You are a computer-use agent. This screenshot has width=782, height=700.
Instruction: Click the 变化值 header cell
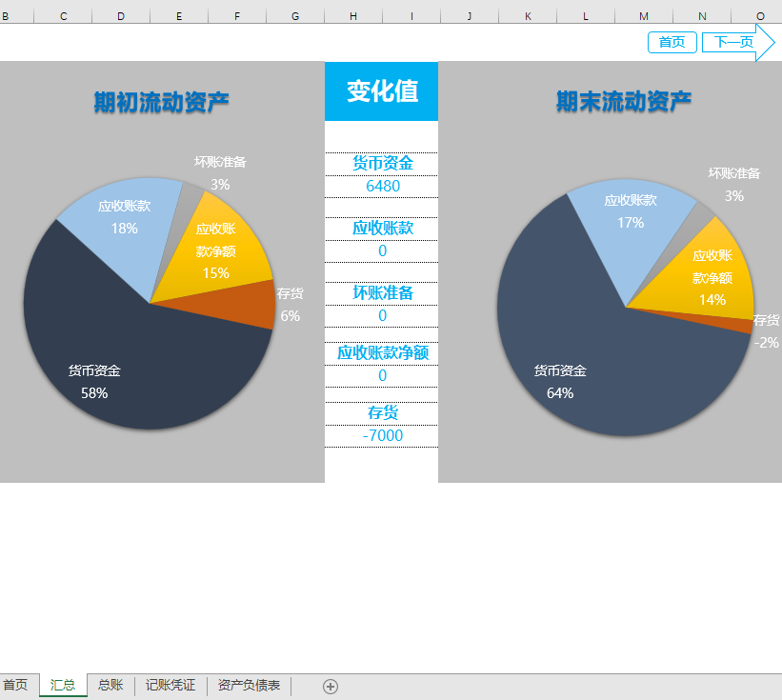click(x=382, y=91)
